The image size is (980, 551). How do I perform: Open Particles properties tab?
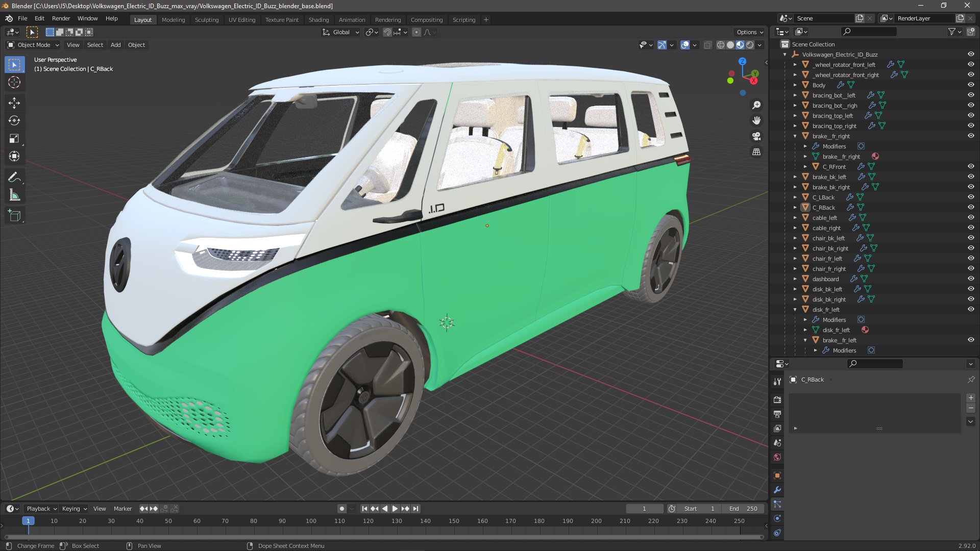(777, 504)
